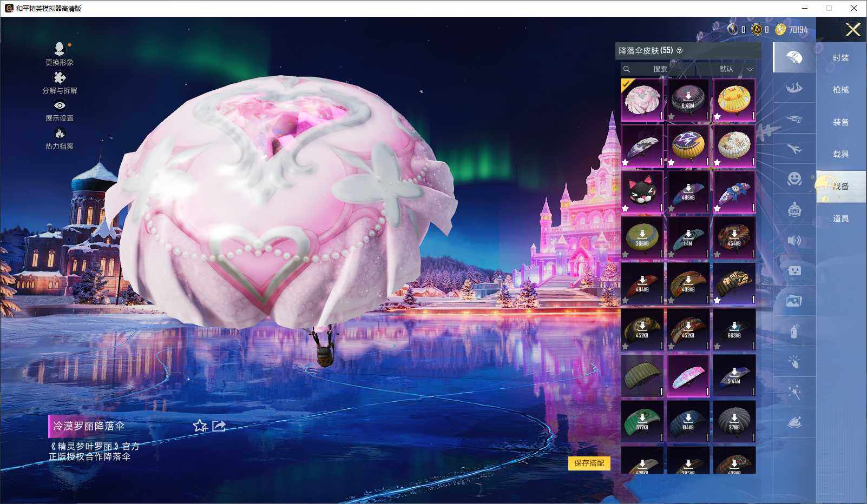Switch to the 时装 tab

click(x=841, y=58)
